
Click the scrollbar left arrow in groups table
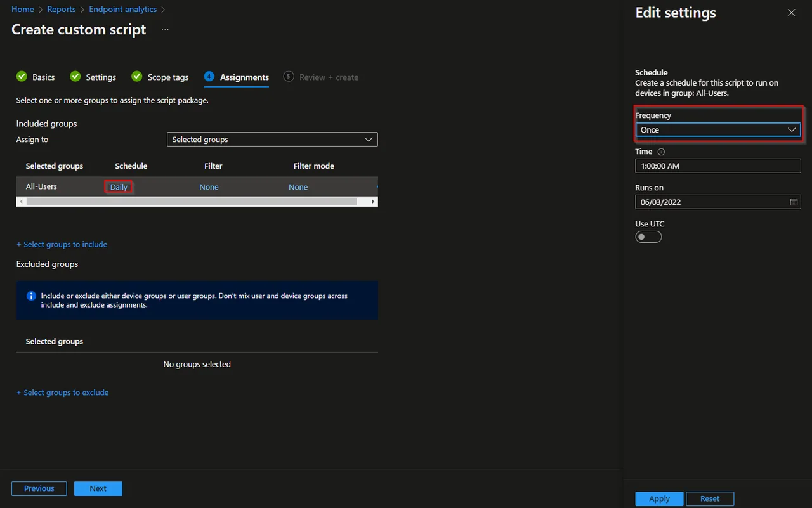21,202
